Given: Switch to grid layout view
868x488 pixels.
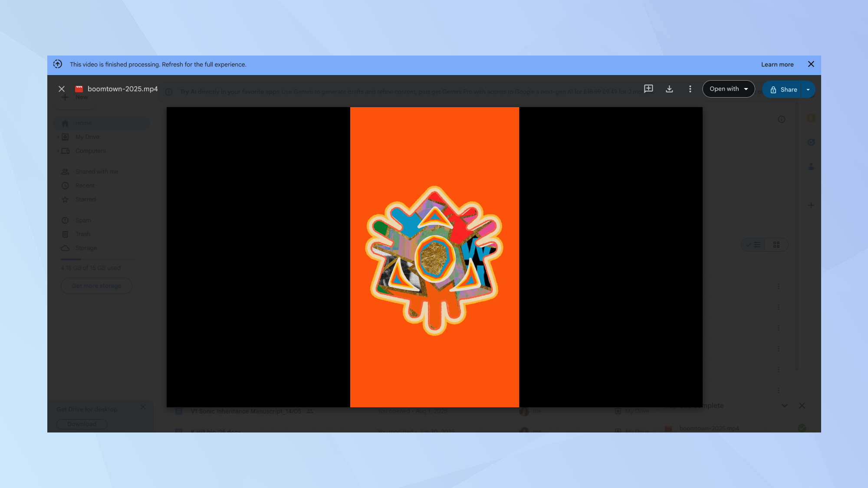Looking at the screenshot, I should (x=776, y=245).
